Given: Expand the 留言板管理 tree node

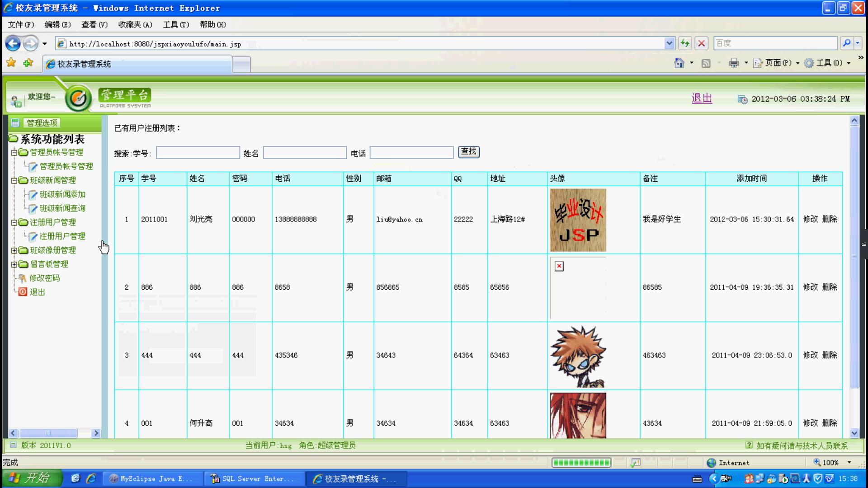Looking at the screenshot, I should (14, 264).
